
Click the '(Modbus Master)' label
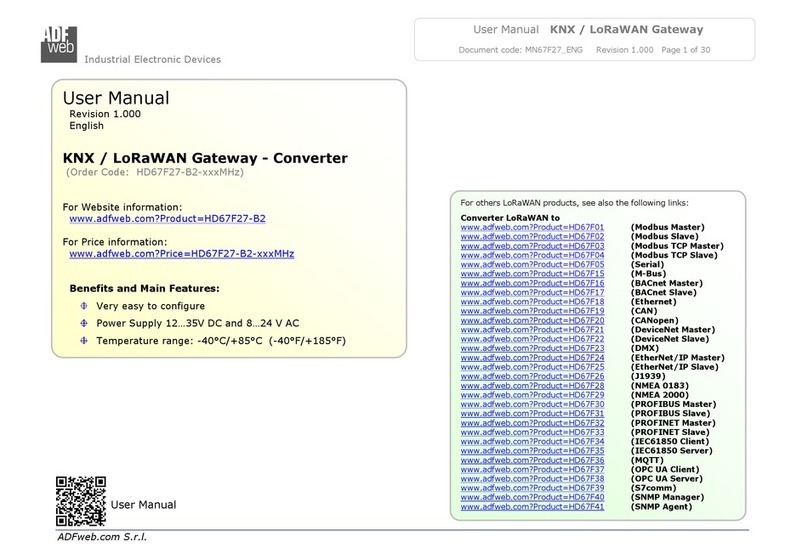[x=667, y=227]
